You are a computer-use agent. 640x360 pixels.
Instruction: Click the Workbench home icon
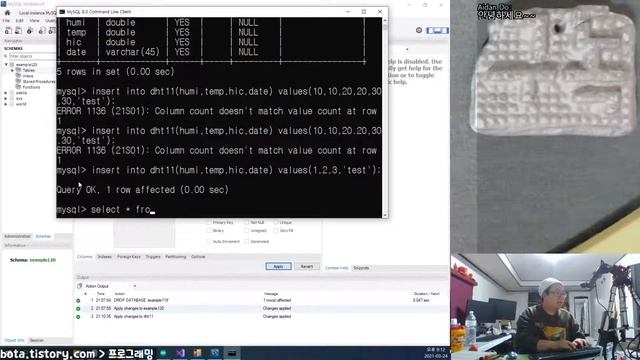[x=7, y=13]
